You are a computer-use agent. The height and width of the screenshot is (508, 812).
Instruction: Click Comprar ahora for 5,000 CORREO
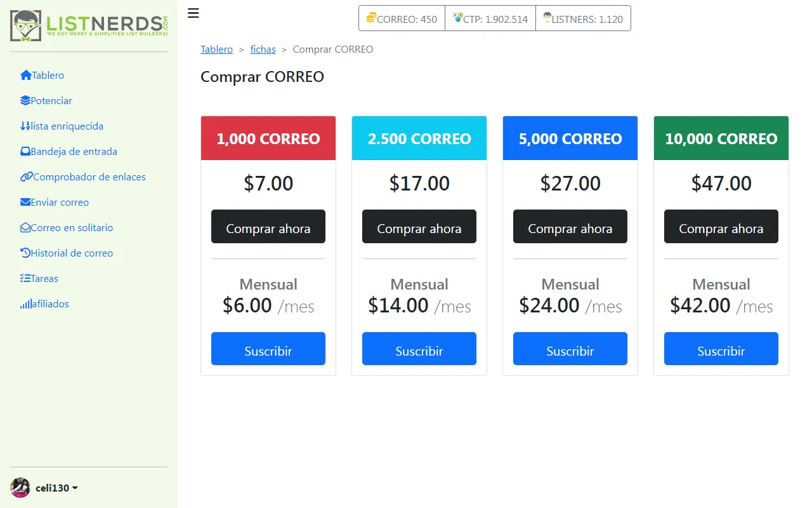point(570,227)
